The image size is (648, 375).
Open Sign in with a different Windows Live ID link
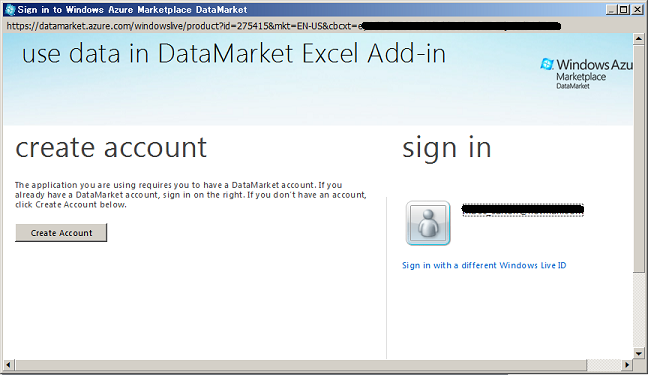click(484, 265)
